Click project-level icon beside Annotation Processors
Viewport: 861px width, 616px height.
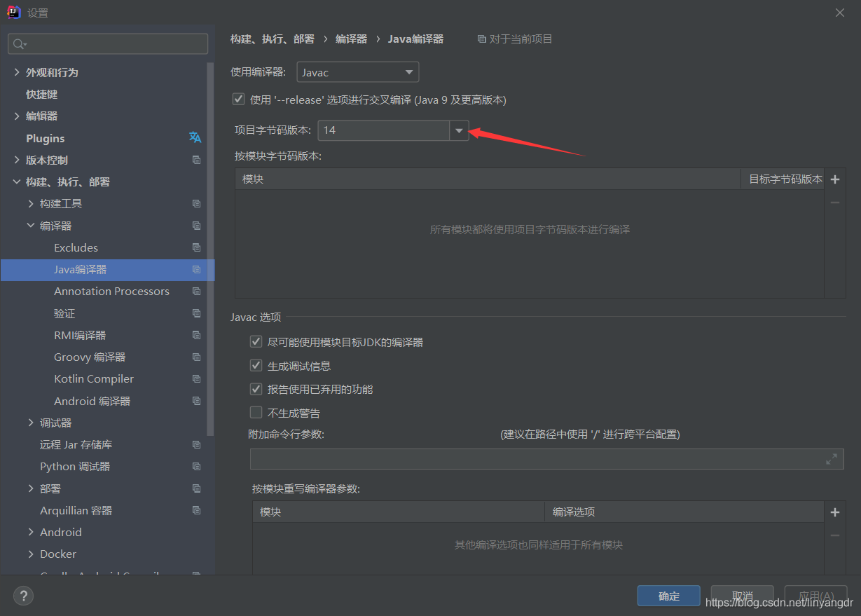(x=196, y=292)
